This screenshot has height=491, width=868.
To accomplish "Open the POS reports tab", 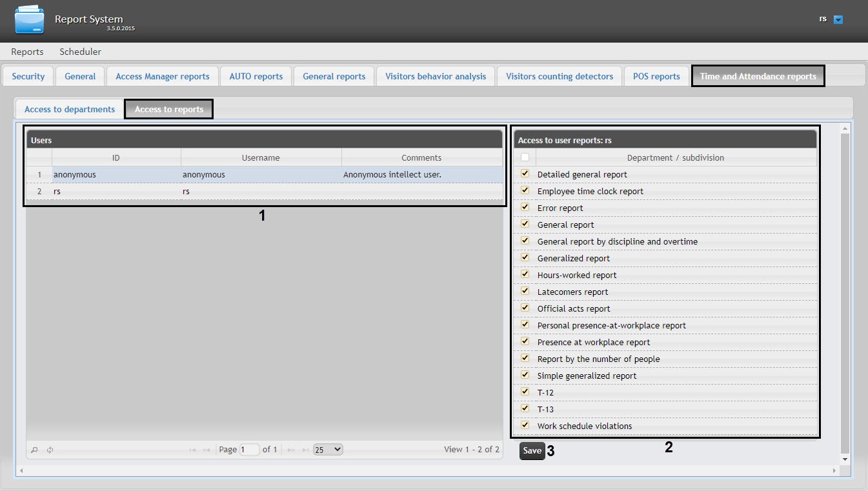I will click(x=656, y=76).
